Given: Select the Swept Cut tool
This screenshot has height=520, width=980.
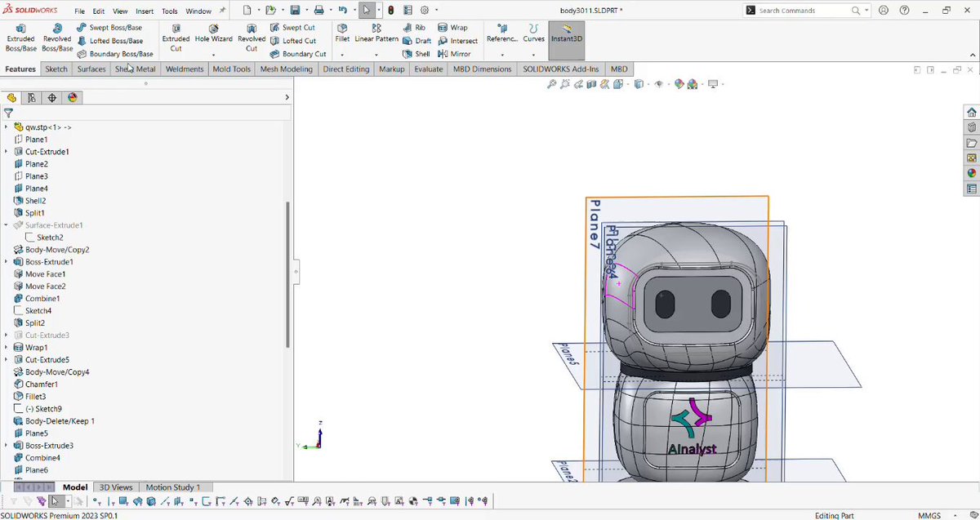Looking at the screenshot, I should coord(292,28).
